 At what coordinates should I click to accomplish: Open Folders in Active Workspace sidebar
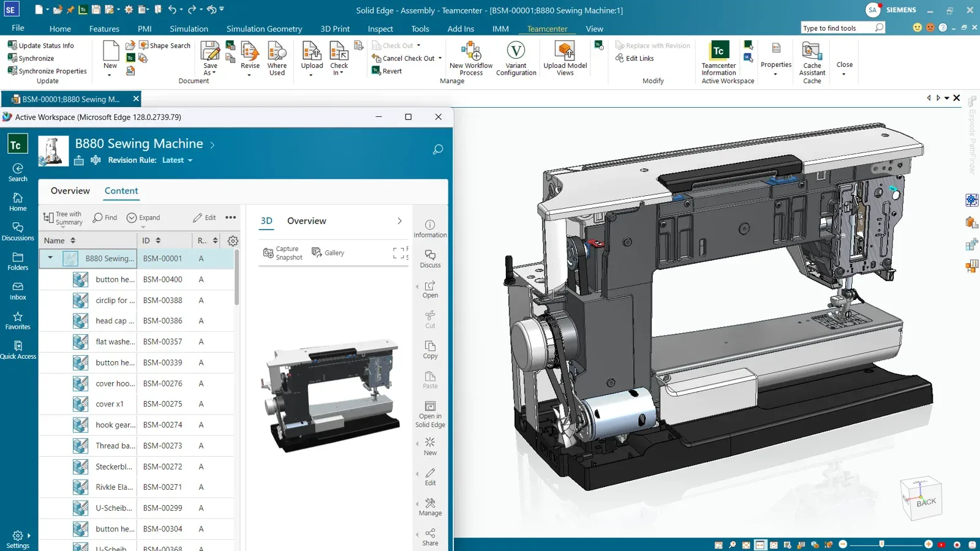pyautogui.click(x=18, y=261)
